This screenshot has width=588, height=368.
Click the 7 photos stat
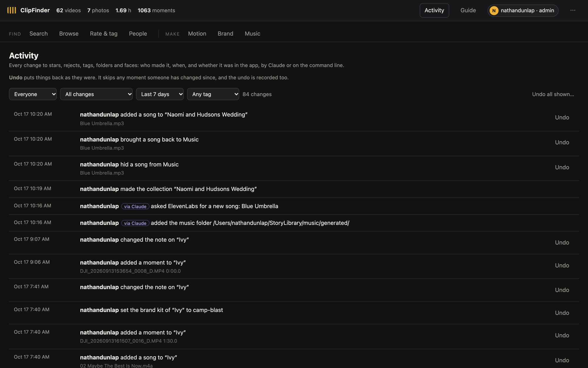[x=98, y=10]
